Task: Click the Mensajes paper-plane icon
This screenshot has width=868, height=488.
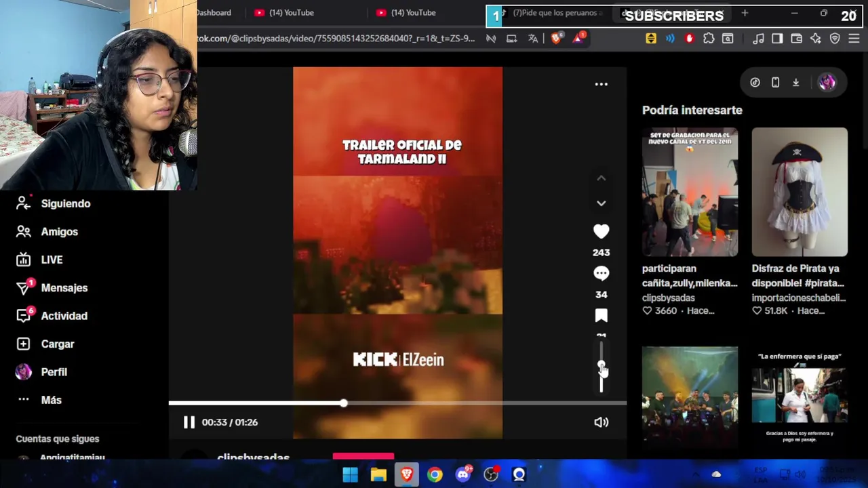Action: click(x=23, y=288)
